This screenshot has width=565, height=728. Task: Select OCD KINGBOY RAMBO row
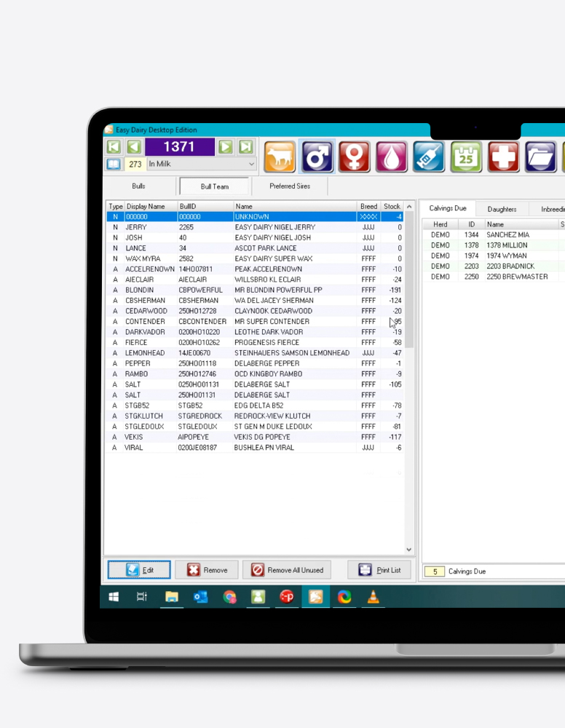click(x=255, y=373)
